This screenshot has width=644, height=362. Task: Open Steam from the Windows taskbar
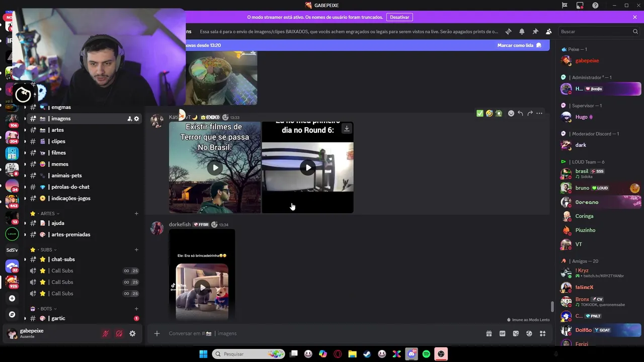click(367, 354)
